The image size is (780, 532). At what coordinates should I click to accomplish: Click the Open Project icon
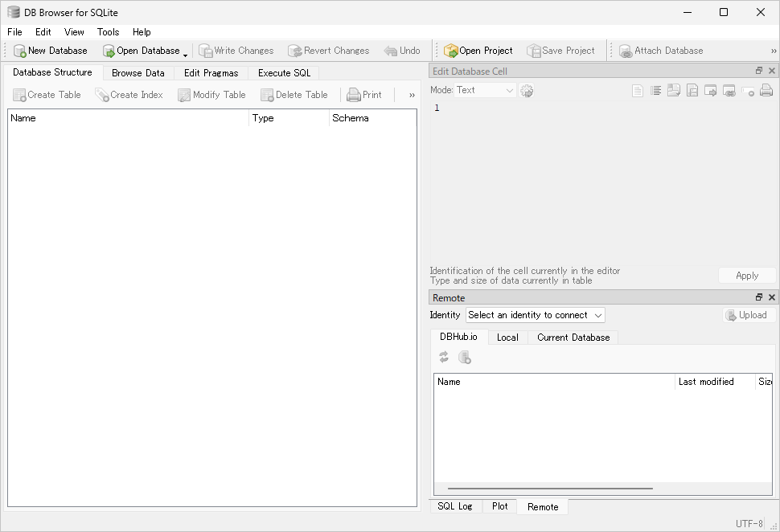(x=451, y=51)
